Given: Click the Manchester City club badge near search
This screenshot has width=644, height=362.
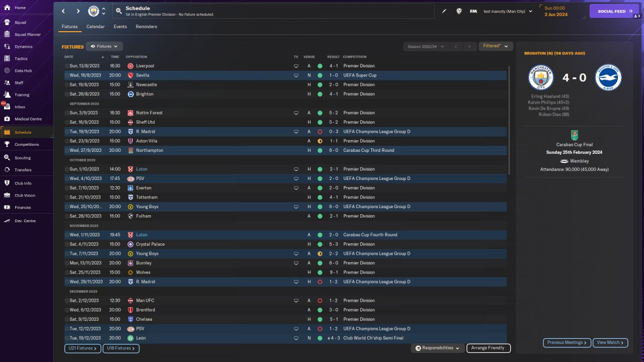Looking at the screenshot, I should (x=94, y=11).
